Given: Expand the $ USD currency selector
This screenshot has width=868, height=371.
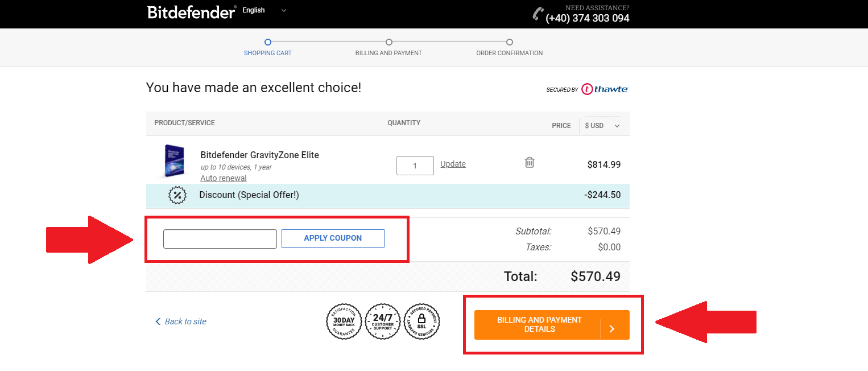Looking at the screenshot, I should pyautogui.click(x=602, y=126).
